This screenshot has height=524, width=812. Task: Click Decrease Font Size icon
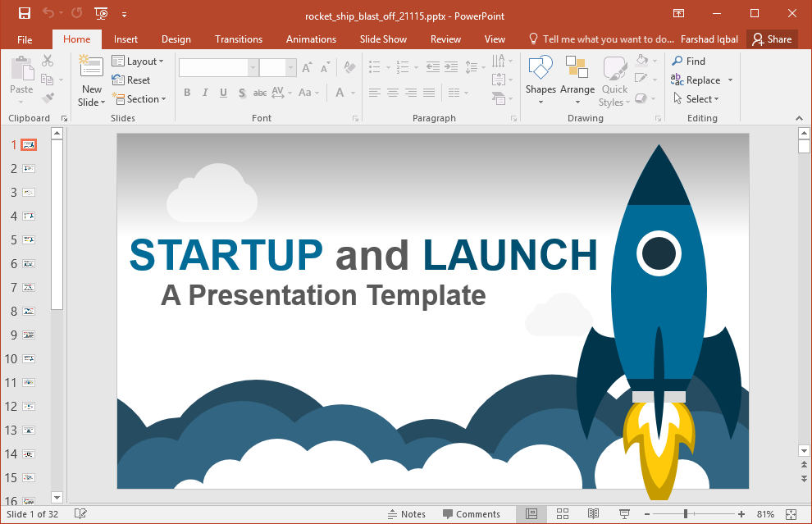[326, 67]
